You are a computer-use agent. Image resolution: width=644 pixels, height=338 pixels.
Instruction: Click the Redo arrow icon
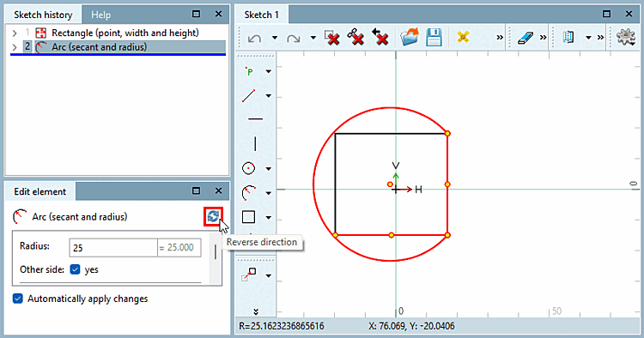tap(294, 38)
